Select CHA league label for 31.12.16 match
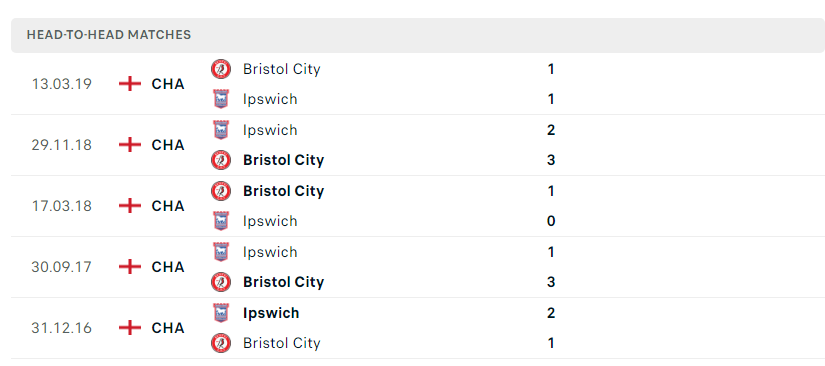 (x=168, y=328)
